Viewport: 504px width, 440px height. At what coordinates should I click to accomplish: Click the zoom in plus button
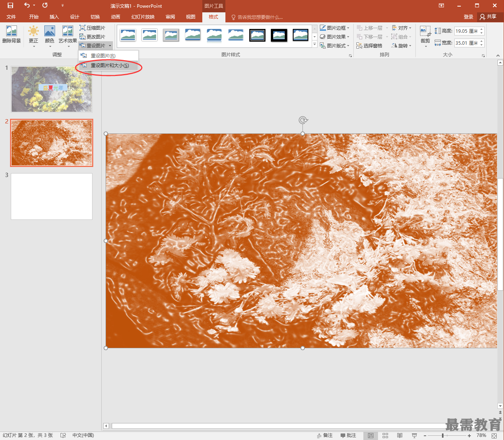pyautogui.click(x=469, y=435)
